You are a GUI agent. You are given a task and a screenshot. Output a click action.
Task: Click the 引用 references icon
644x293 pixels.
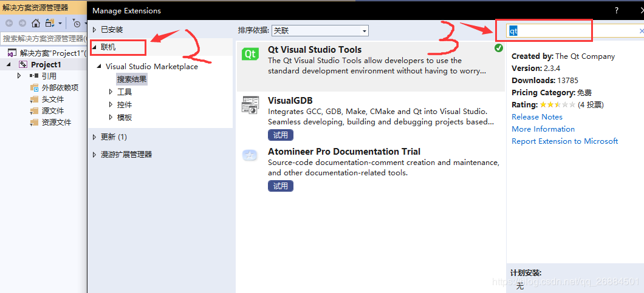34,76
